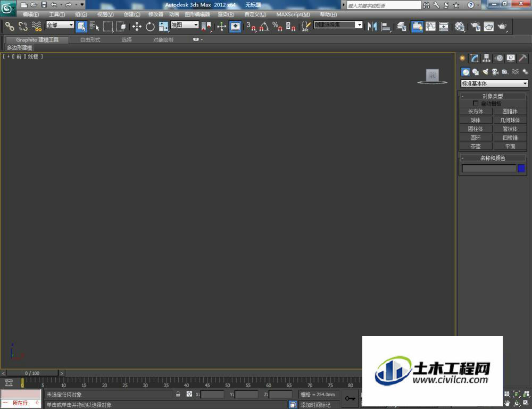Open the object color swatch
This screenshot has width=532, height=409.
point(521,168)
